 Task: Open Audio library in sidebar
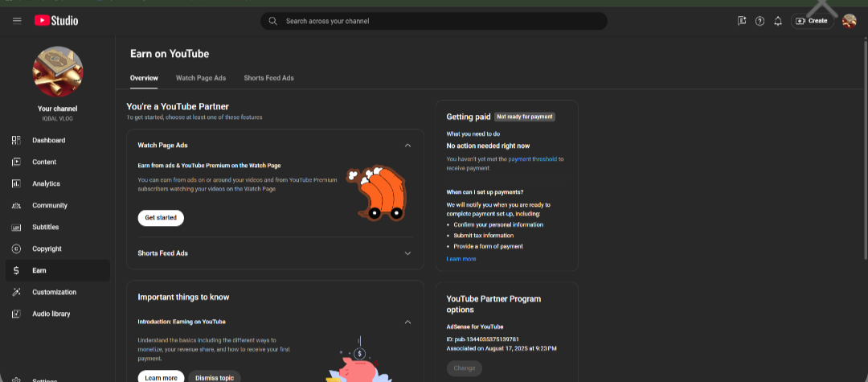pos(50,314)
